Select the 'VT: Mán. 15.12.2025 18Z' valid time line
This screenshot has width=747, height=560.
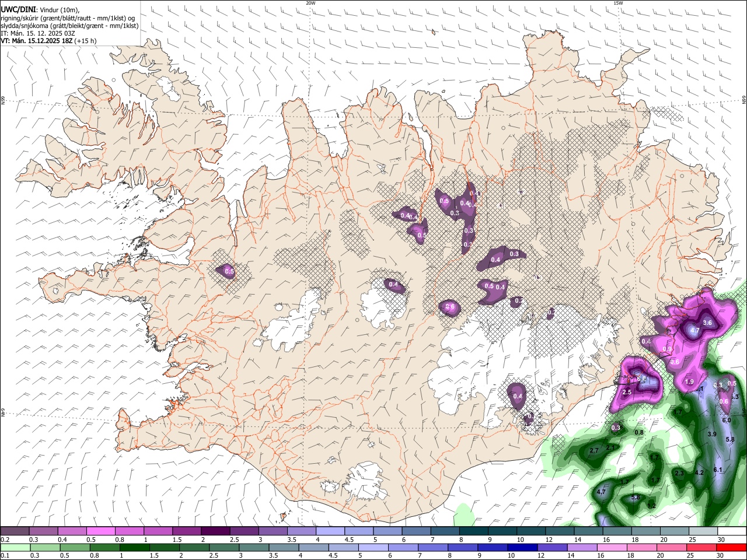36,41
